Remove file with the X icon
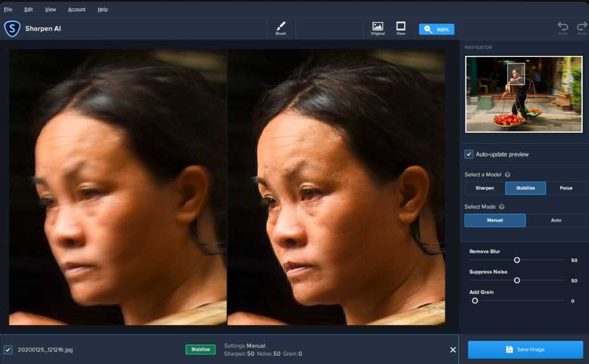 [x=453, y=350]
